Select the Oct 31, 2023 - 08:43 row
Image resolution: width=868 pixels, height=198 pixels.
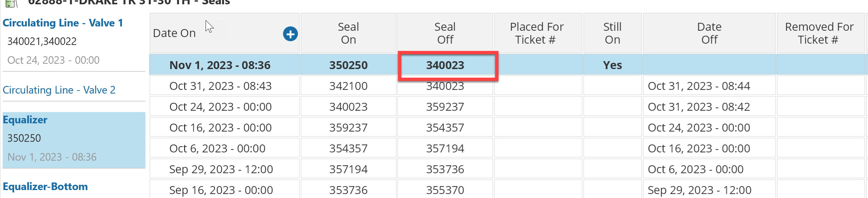(220, 86)
